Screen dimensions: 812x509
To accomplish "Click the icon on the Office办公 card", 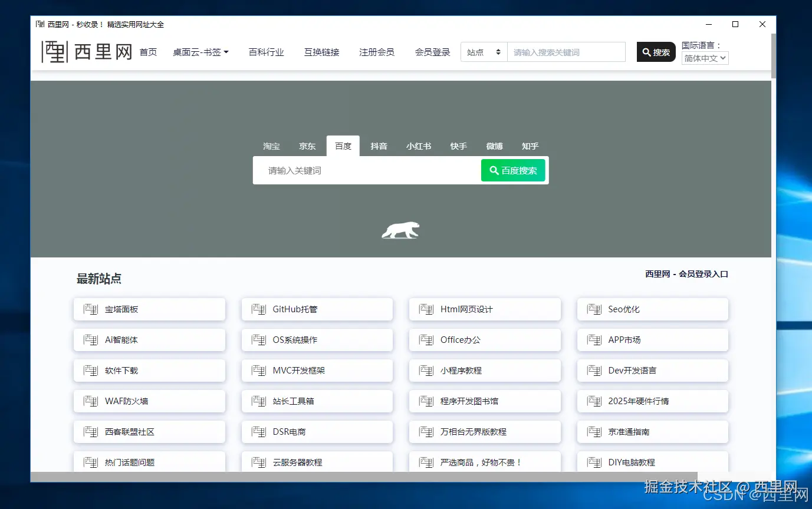I will (x=426, y=340).
